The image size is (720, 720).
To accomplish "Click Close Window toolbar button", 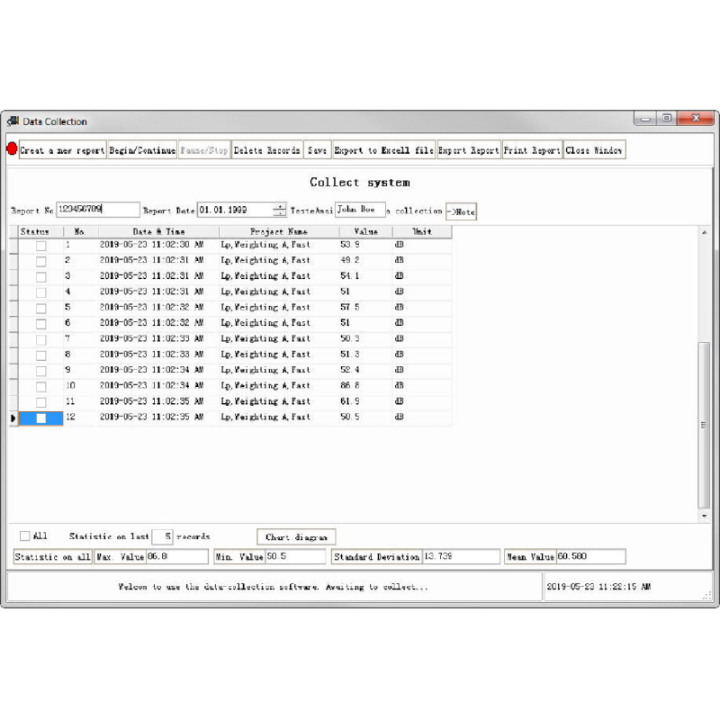I will 594,150.
